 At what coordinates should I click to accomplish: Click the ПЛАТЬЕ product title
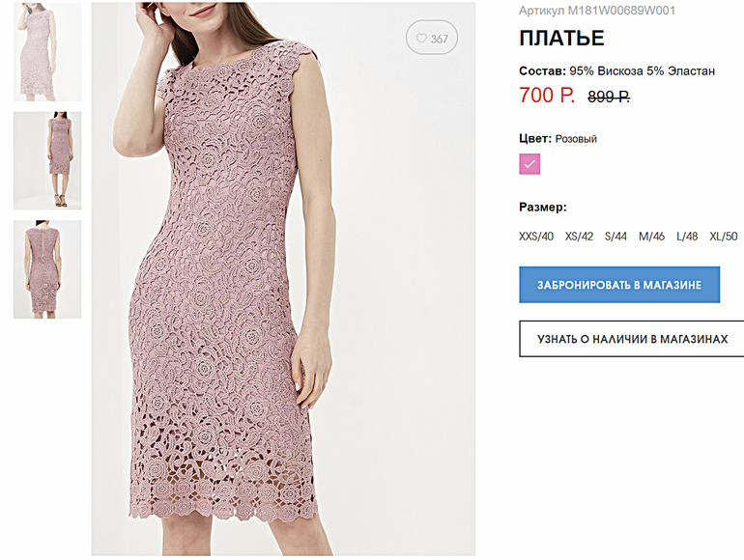(x=561, y=39)
